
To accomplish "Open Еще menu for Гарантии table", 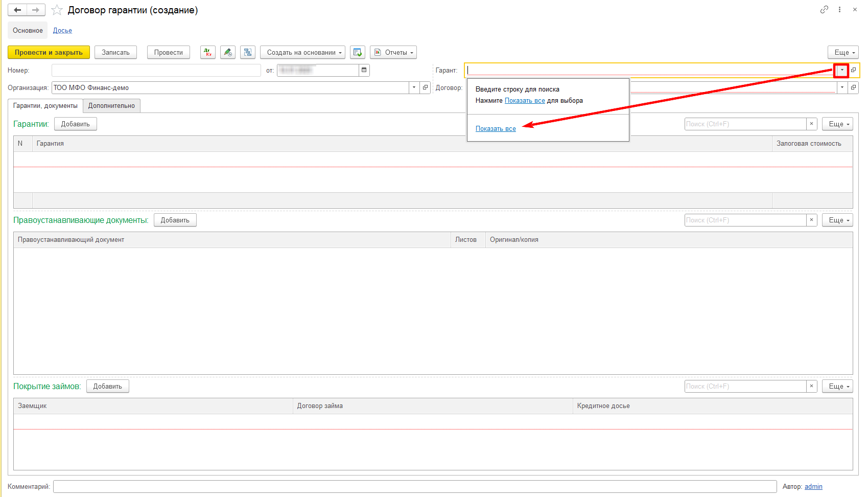I will pos(837,124).
